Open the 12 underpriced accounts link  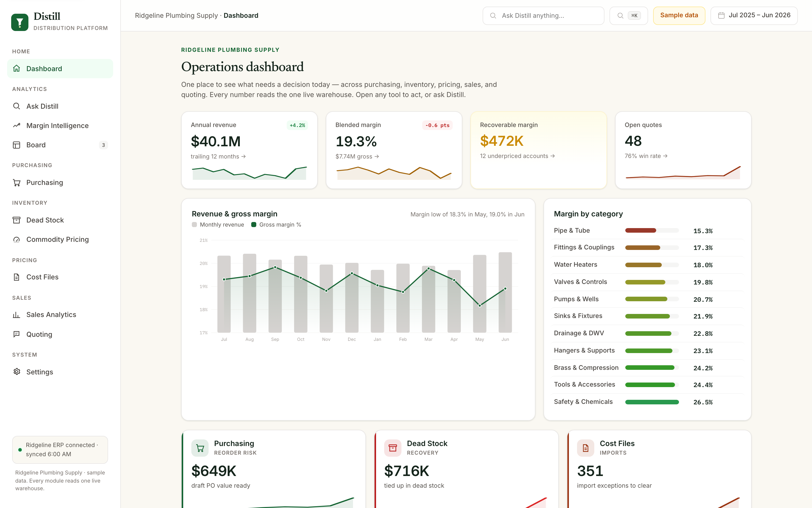517,156
